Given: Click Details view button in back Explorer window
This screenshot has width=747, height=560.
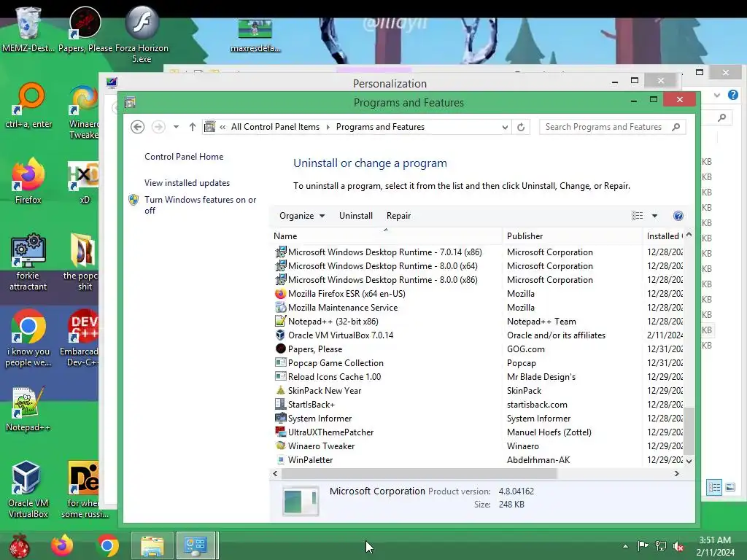Looking at the screenshot, I should [713, 487].
